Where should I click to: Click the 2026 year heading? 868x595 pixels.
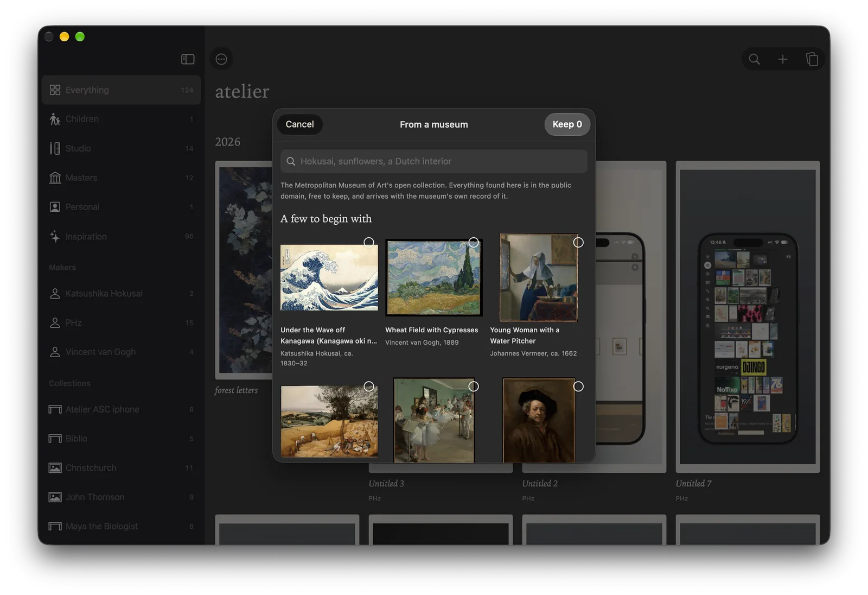(x=228, y=142)
